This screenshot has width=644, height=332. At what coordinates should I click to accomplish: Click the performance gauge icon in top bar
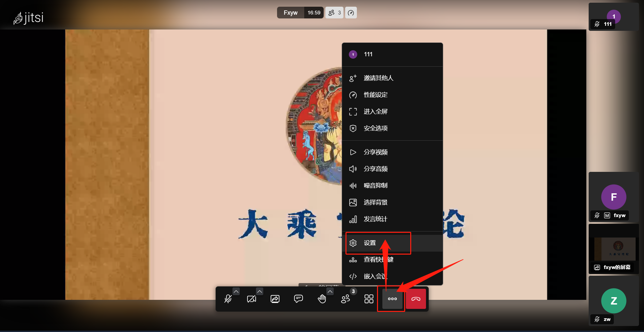tap(351, 13)
